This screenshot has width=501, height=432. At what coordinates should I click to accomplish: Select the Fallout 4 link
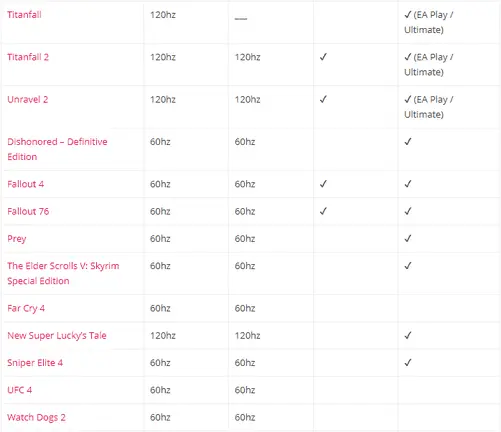coord(26,184)
